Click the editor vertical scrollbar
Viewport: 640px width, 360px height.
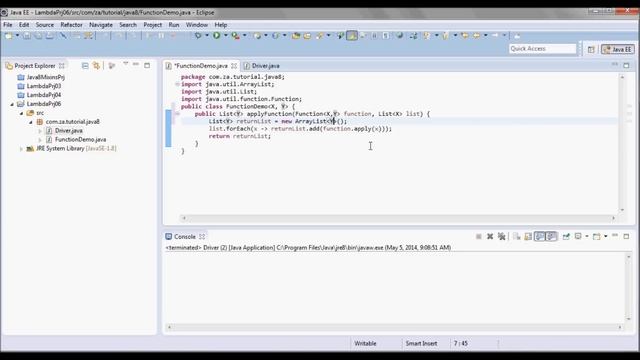pos(622,143)
